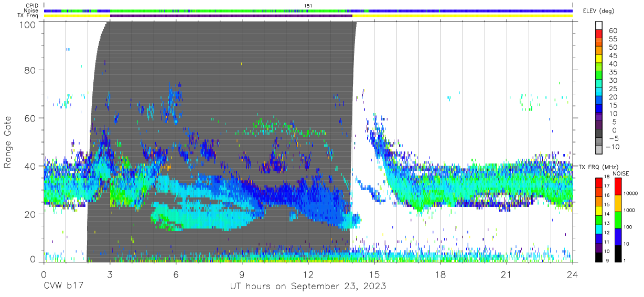Click the ELEV colorbar label '35'
The height and width of the screenshot is (297, 644).
click(x=613, y=72)
